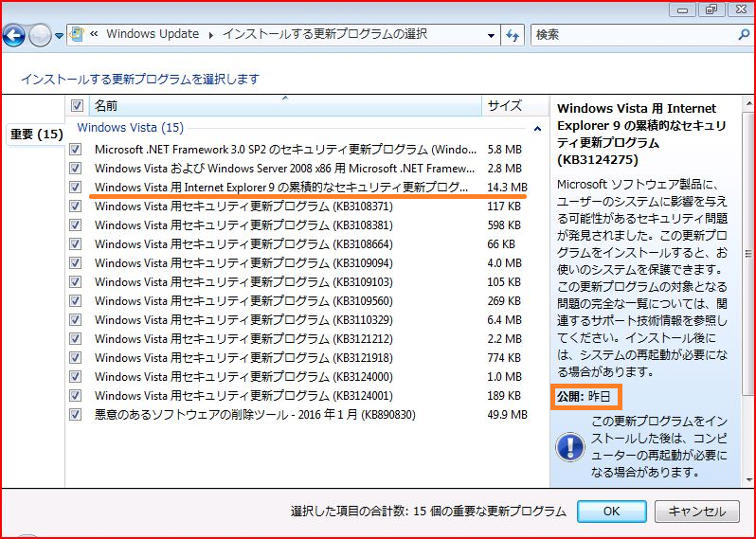756x539 pixels.
Task: Click the address bar refresh button
Action: (513, 35)
